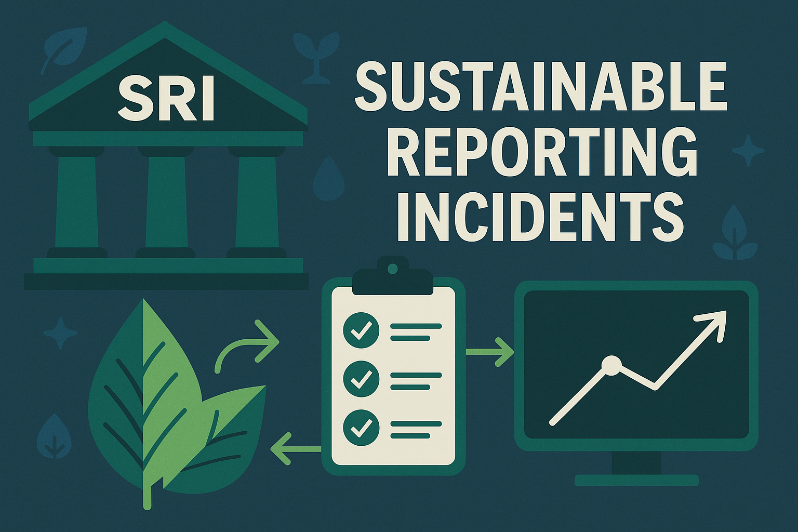This screenshot has width=798, height=532.
Task: Click the word SUSTAINABLE in the title
Action: coord(540,86)
